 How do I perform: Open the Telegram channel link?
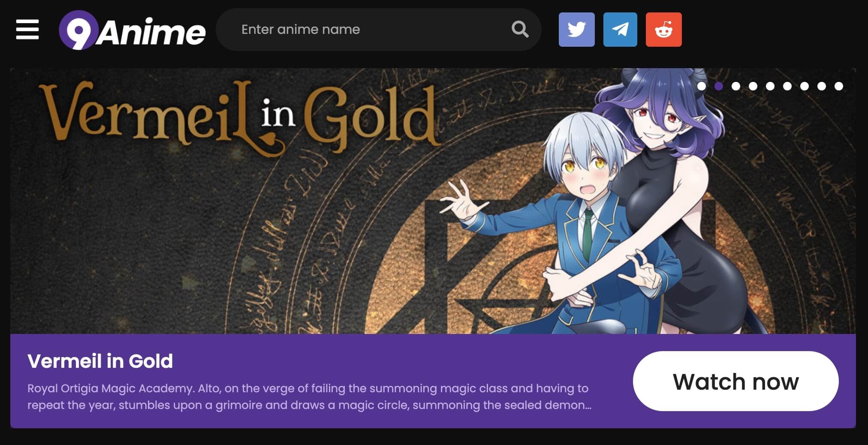point(620,29)
